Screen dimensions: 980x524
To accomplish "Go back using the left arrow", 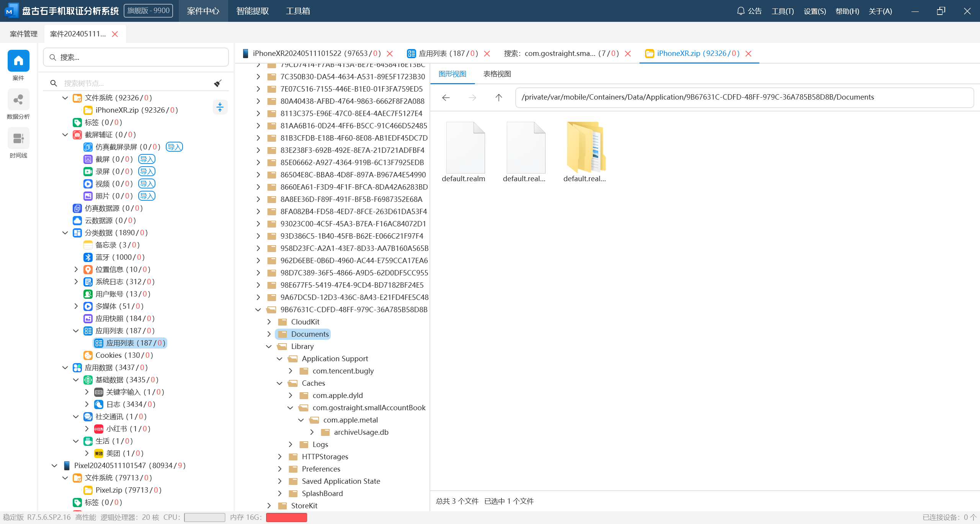I will [x=446, y=98].
